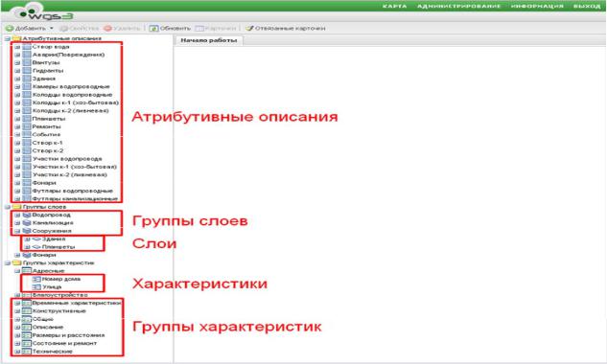Click the События table icon
This screenshot has height=364, width=607.
click(26, 135)
